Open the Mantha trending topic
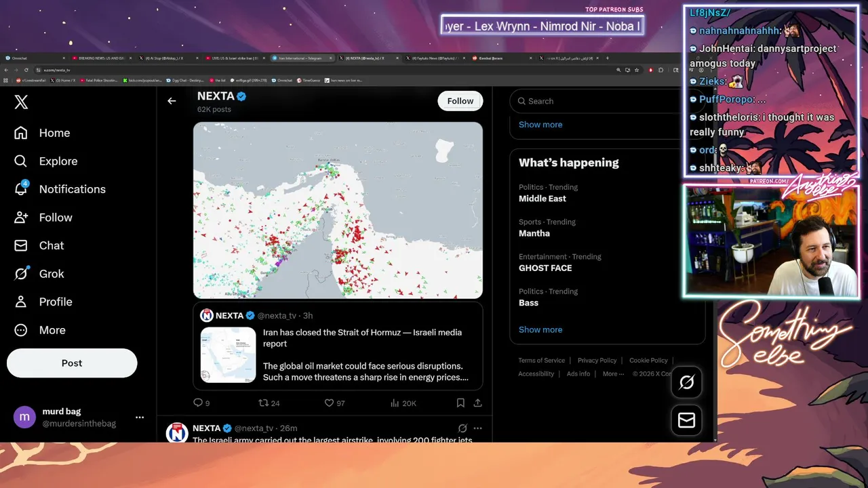The width and height of the screenshot is (868, 488). (534, 233)
